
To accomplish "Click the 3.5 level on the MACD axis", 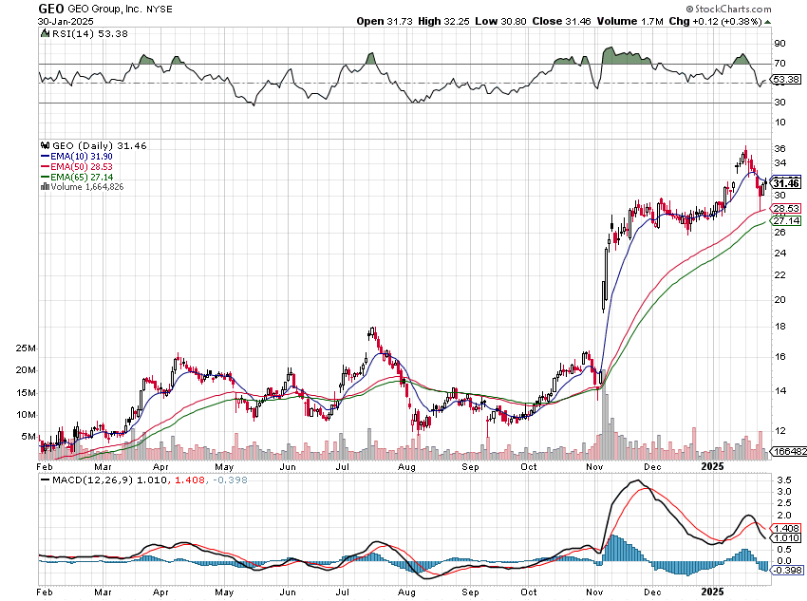I will (784, 480).
